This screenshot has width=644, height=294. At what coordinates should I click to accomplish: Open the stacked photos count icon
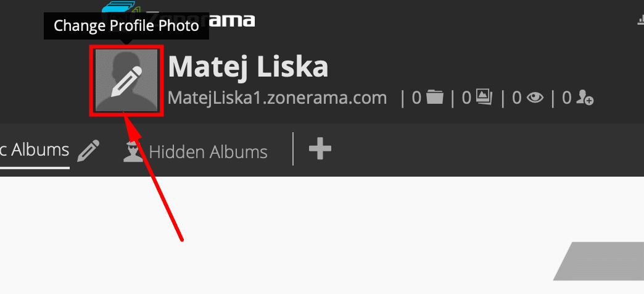click(484, 98)
